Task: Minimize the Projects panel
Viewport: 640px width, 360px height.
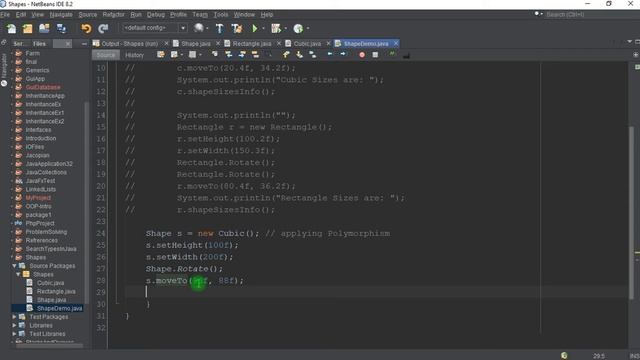Action: click(84, 44)
